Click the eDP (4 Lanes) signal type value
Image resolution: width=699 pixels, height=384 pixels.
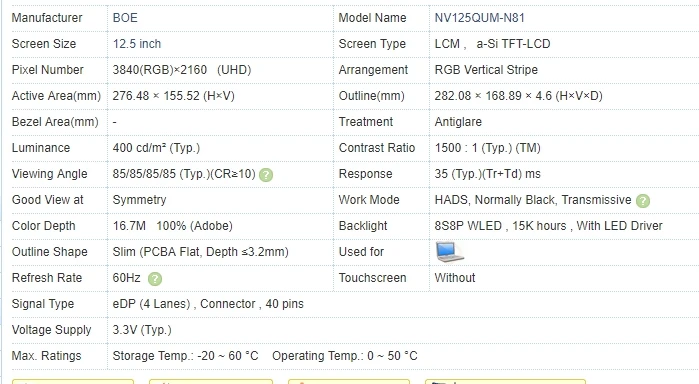point(208,304)
